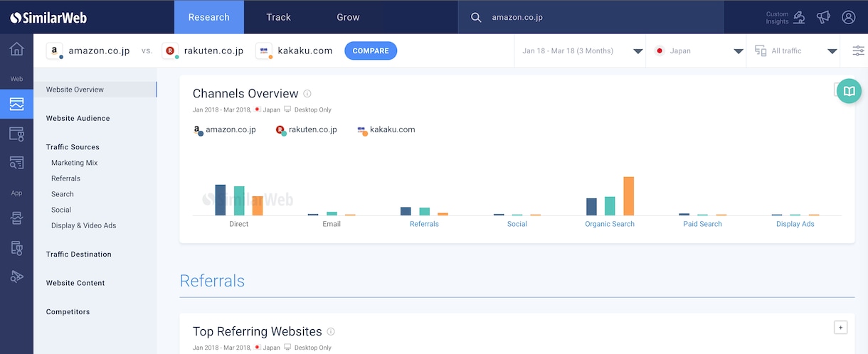
Task: Click kakaku.com in the chart legend
Action: click(386, 130)
